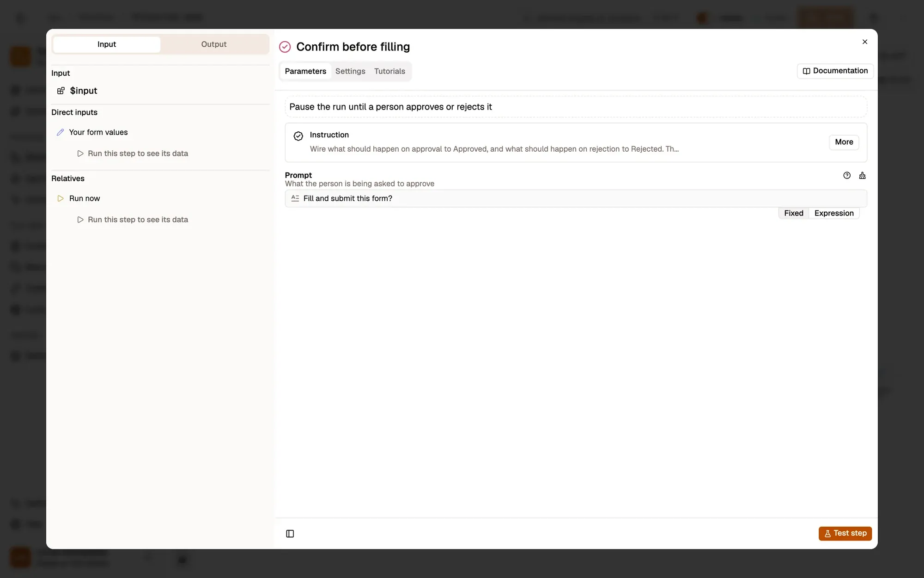Click the text-type icon in the Prompt field
Viewport: 924px width, 578px height.
tap(295, 198)
